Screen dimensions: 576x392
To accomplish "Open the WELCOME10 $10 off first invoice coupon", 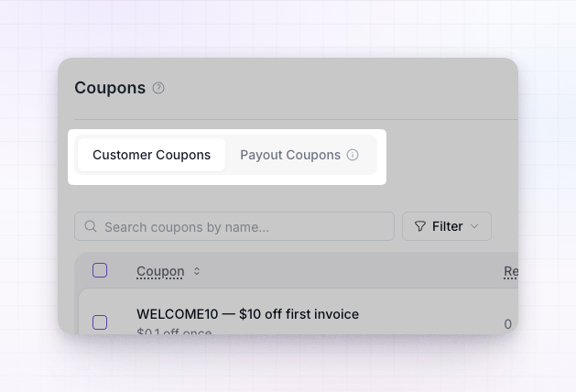I will [247, 314].
